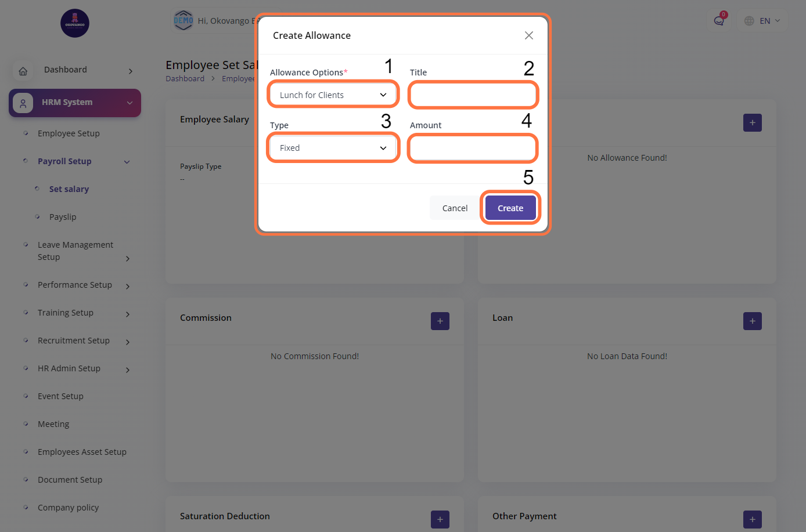This screenshot has width=806, height=532.
Task: Open the EN language selector
Action: click(762, 21)
